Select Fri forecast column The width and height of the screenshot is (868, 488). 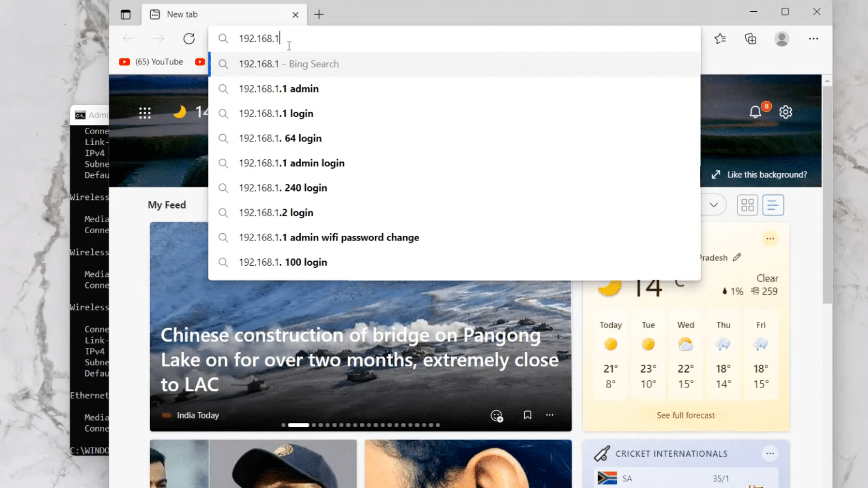pos(761,354)
